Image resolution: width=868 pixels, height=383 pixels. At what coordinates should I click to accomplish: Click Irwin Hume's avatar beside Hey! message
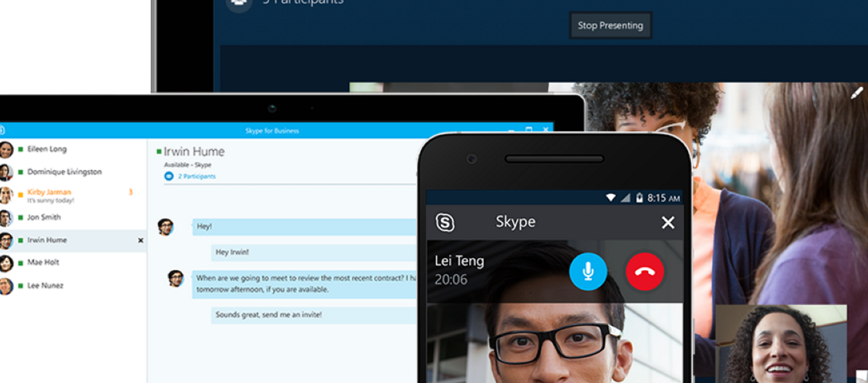tap(165, 227)
